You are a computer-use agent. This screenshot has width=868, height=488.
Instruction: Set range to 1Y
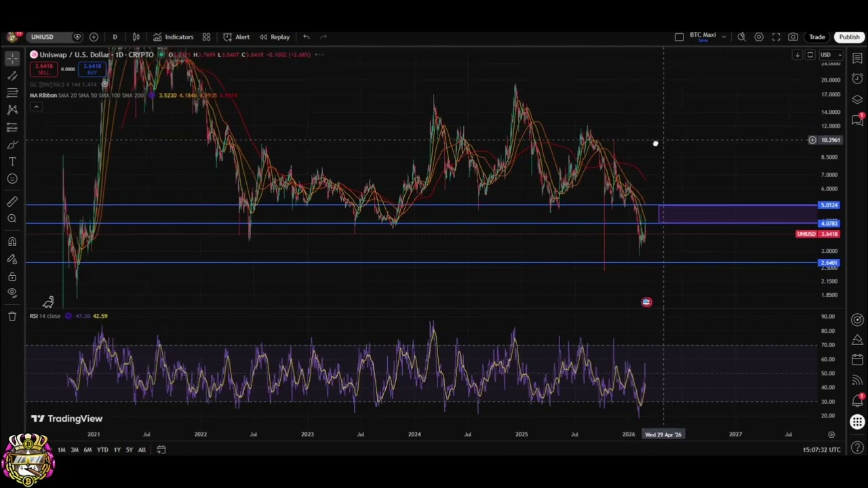point(117,450)
